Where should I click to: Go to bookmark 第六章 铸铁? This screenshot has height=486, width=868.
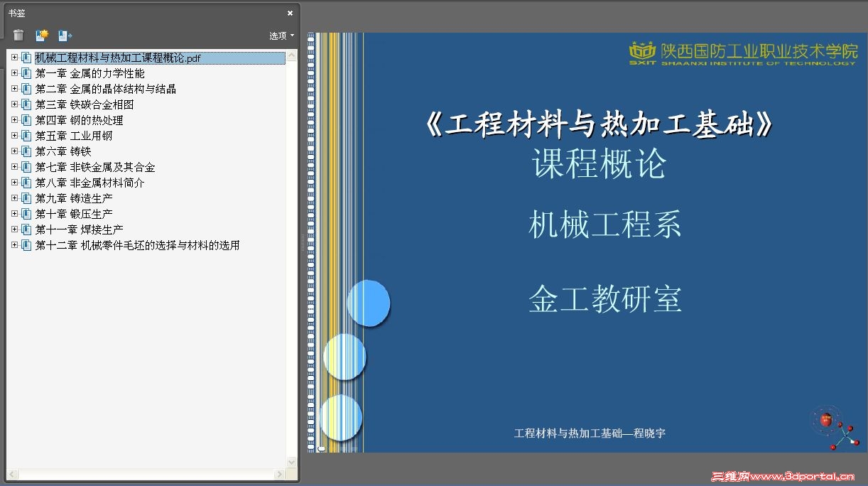tap(63, 151)
